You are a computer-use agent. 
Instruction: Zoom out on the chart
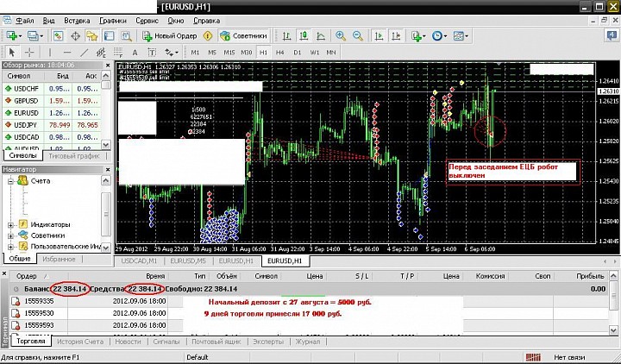pos(358,36)
